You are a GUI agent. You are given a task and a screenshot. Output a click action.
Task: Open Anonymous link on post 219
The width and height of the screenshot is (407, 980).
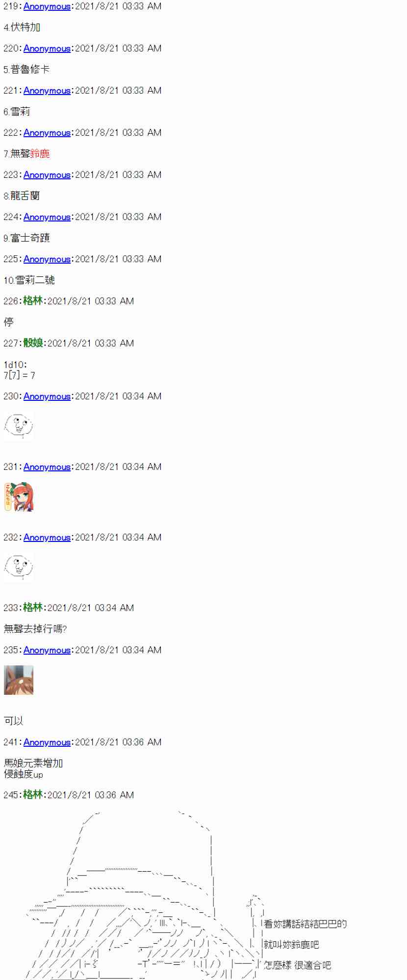pos(47,6)
